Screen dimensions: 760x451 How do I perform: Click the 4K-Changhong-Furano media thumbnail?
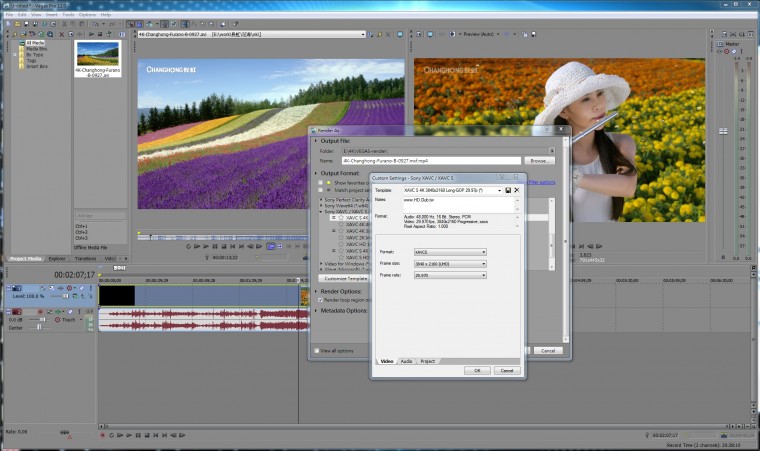[97, 54]
